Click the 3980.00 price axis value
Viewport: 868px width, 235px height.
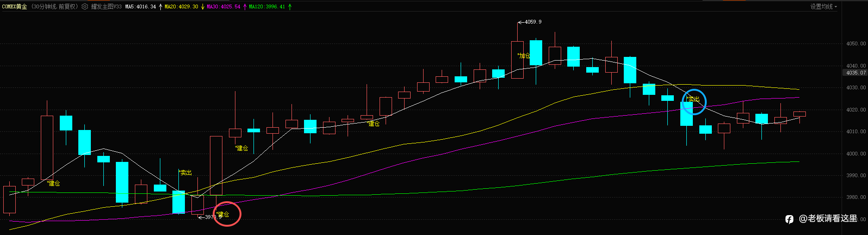(856, 198)
